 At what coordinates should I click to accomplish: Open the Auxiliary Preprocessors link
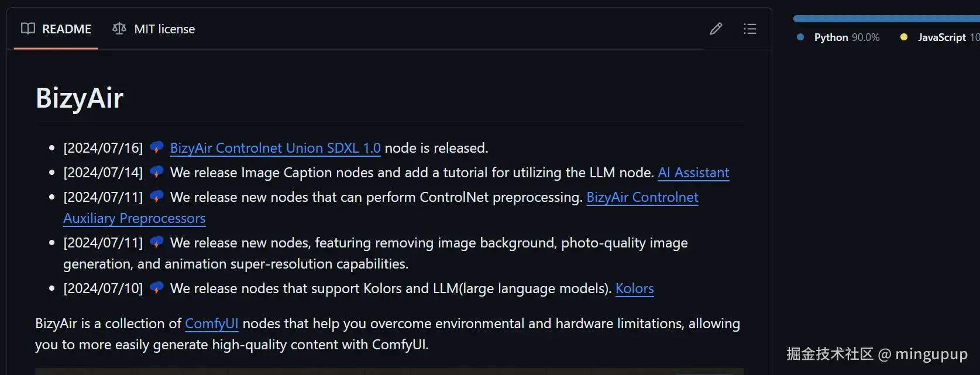pos(134,218)
